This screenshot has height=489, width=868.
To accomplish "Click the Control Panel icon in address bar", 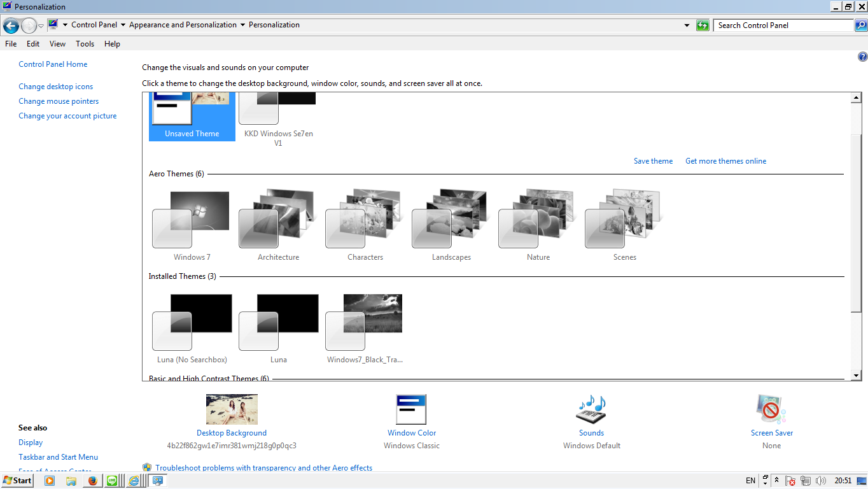I will click(53, 25).
